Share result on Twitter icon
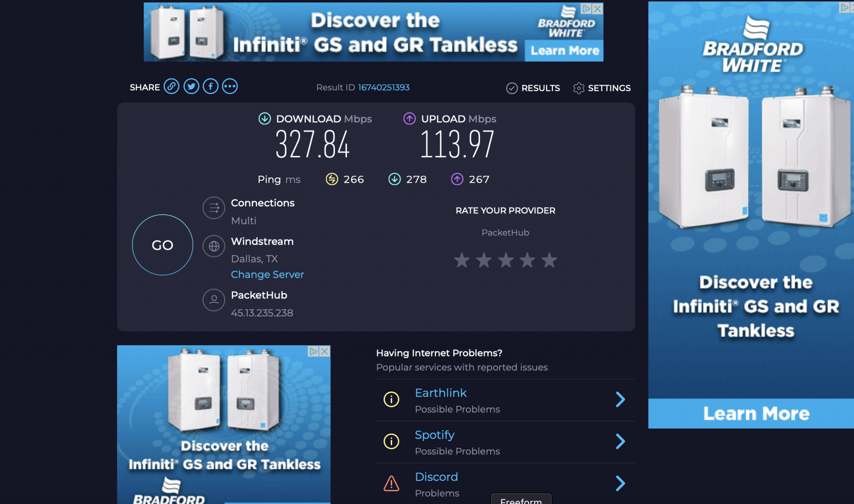The height and width of the screenshot is (504, 854). click(191, 86)
